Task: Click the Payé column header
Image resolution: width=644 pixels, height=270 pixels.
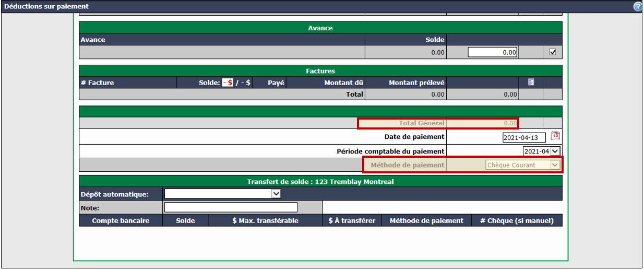Action: [x=276, y=83]
